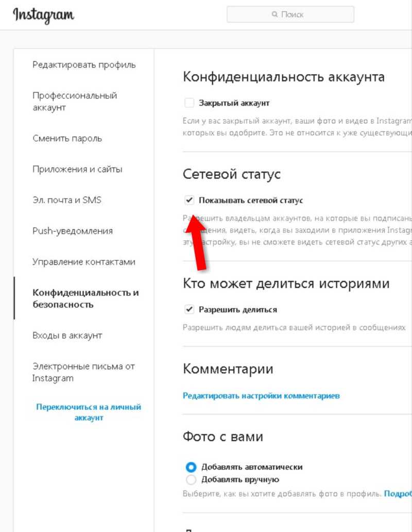The height and width of the screenshot is (532, 412).
Task: Enable the Закрытый аккаунт checkbox
Action: pyautogui.click(x=189, y=103)
